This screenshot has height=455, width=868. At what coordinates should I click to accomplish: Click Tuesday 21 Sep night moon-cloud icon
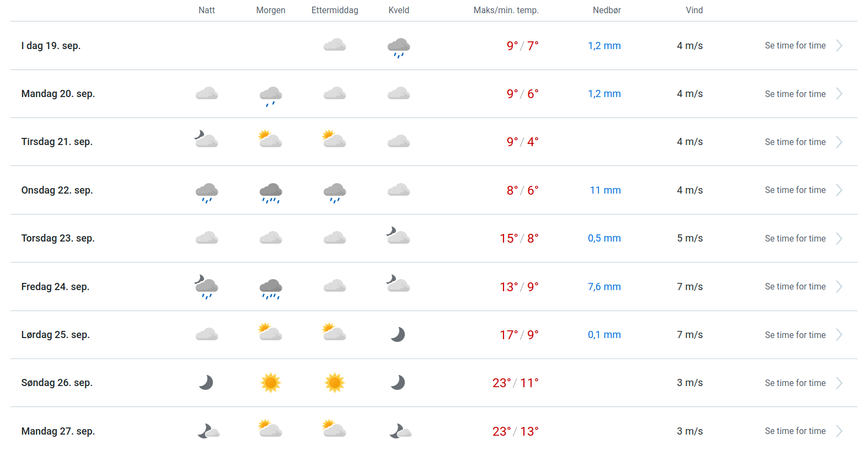point(207,140)
